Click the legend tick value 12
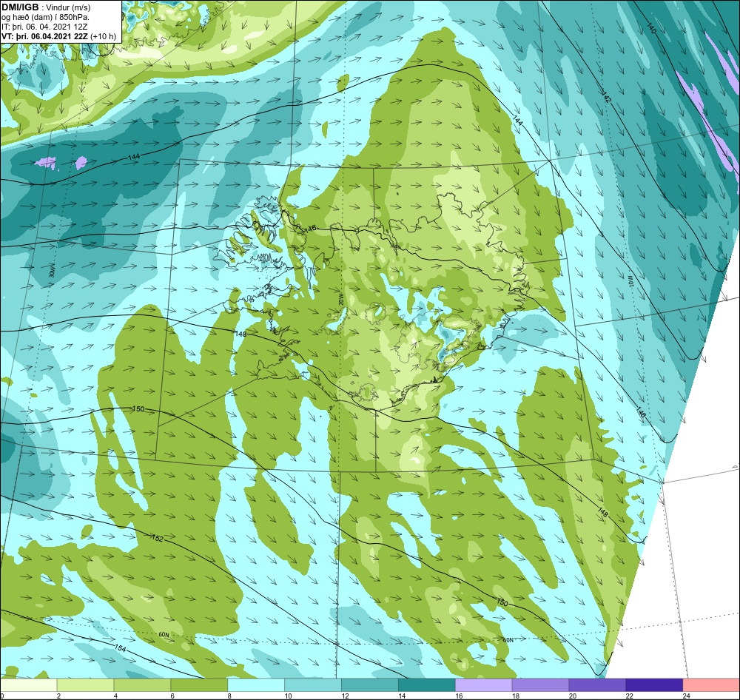The image size is (740, 700). point(345,696)
